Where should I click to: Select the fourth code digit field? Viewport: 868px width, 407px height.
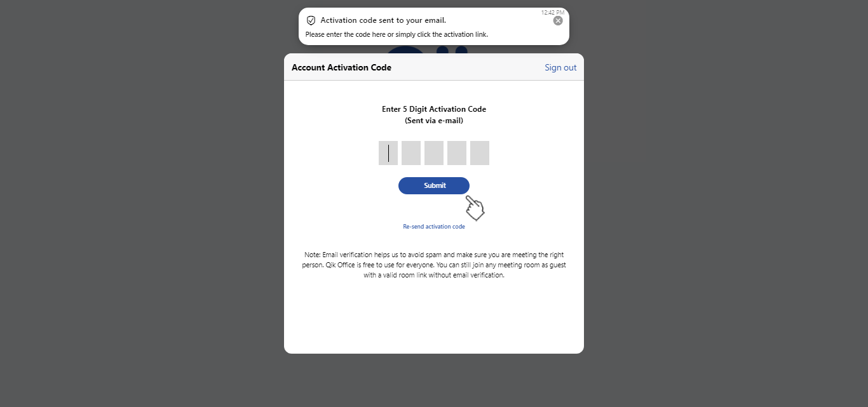[456, 153]
